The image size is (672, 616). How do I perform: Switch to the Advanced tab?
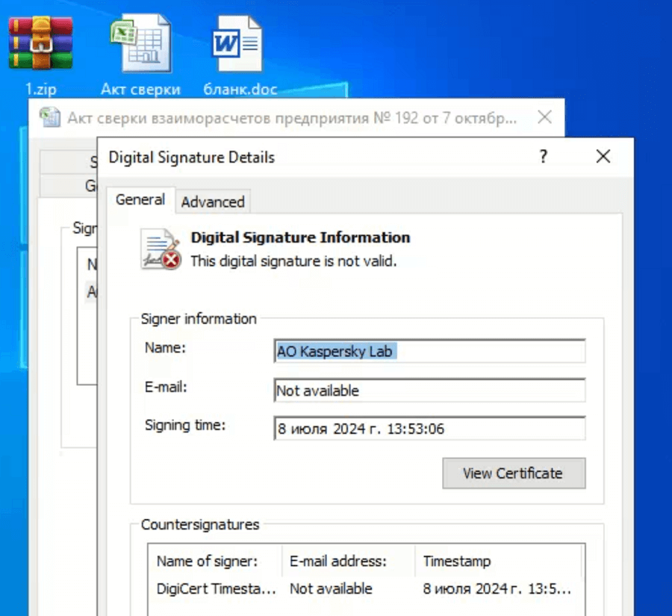(213, 202)
